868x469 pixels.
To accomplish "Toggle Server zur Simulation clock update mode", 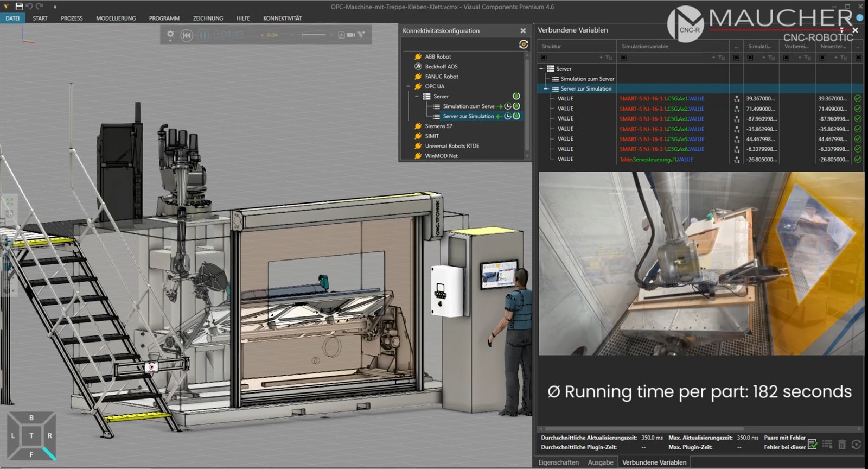I will click(x=508, y=116).
